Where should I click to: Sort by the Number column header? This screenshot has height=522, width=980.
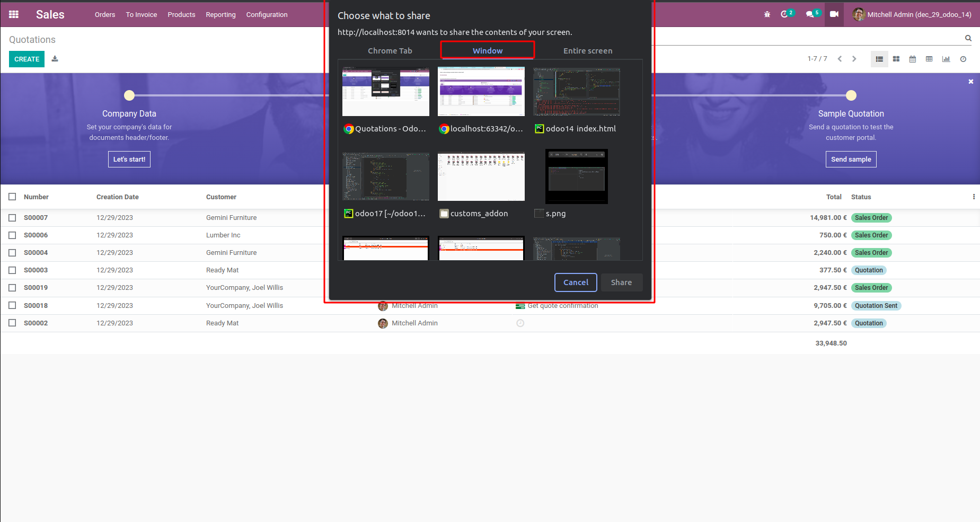coord(36,197)
